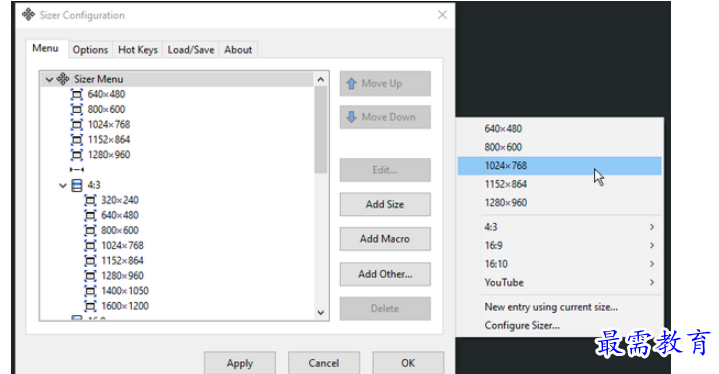Click the Edit button

click(x=385, y=170)
